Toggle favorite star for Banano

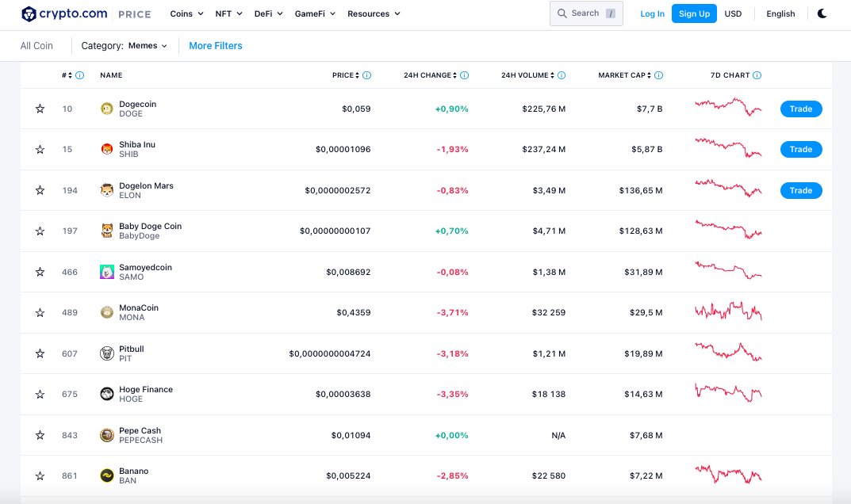tap(40, 475)
